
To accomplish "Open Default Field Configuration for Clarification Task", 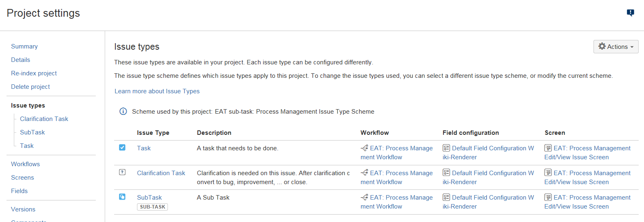I will (488, 178).
